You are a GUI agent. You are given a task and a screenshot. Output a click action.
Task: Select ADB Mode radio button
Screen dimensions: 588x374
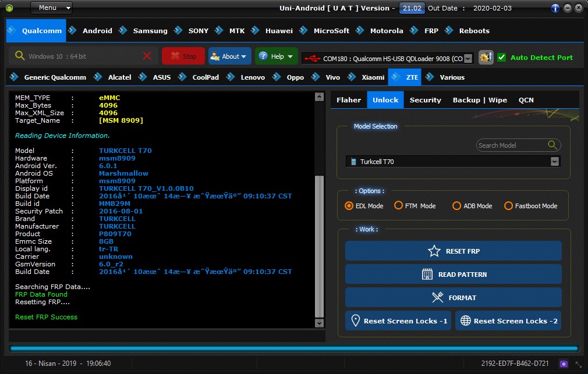tap(456, 206)
